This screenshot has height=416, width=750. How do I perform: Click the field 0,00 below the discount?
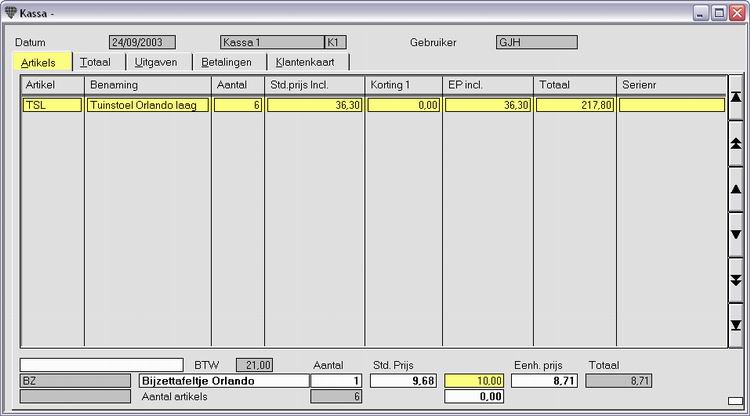click(474, 396)
